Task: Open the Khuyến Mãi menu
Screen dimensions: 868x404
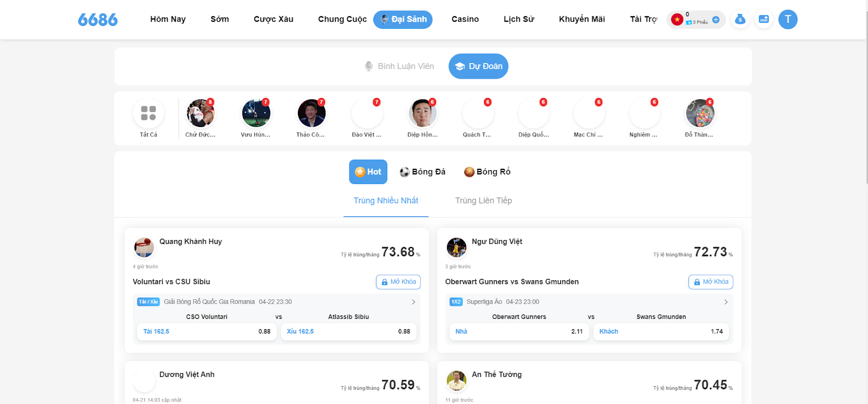Action: [x=582, y=19]
